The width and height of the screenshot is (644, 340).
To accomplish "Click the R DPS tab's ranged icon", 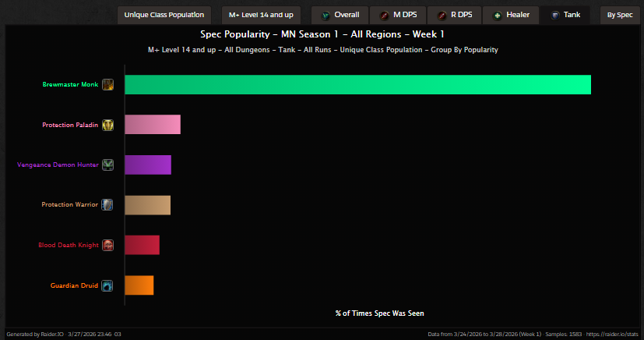I will tap(442, 16).
